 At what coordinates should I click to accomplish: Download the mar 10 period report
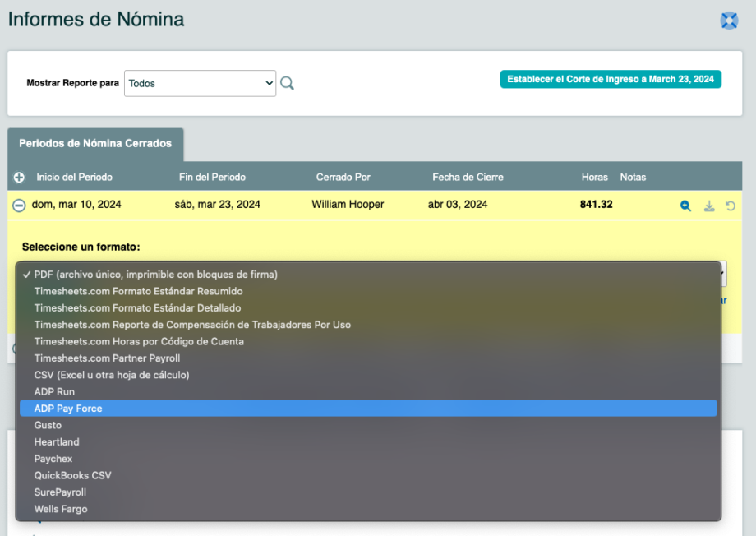point(708,206)
